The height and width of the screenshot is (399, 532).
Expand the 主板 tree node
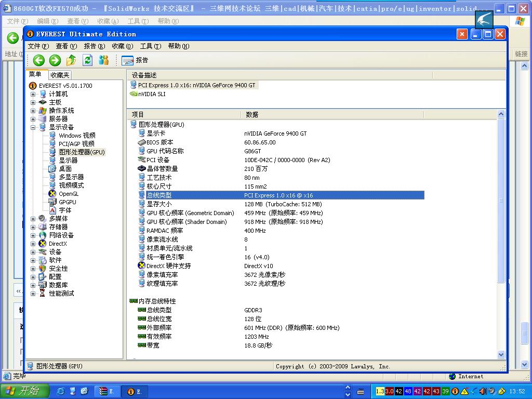(x=33, y=102)
